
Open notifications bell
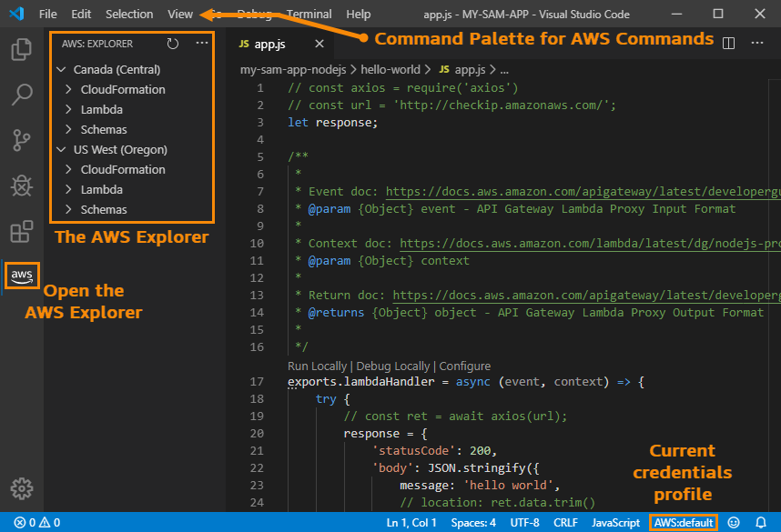(x=761, y=523)
